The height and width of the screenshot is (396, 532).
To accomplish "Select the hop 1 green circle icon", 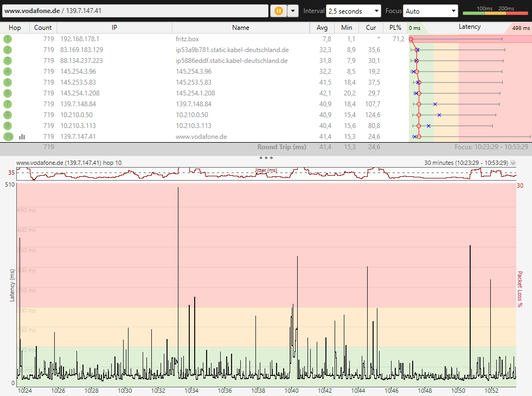I will click(8, 39).
